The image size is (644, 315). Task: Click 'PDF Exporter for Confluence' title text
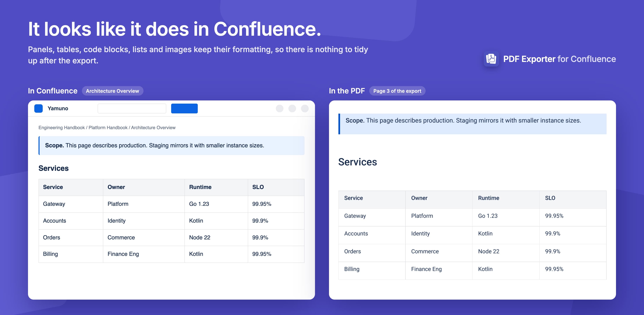(x=559, y=59)
